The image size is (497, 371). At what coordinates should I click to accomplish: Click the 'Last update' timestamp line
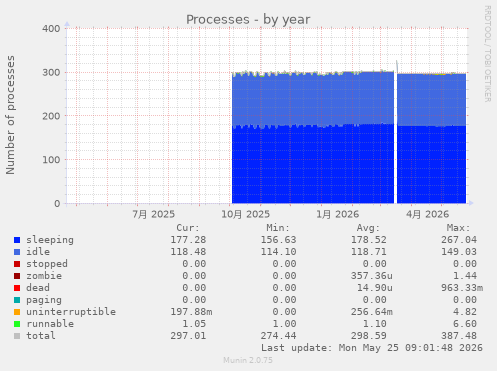(x=372, y=348)
